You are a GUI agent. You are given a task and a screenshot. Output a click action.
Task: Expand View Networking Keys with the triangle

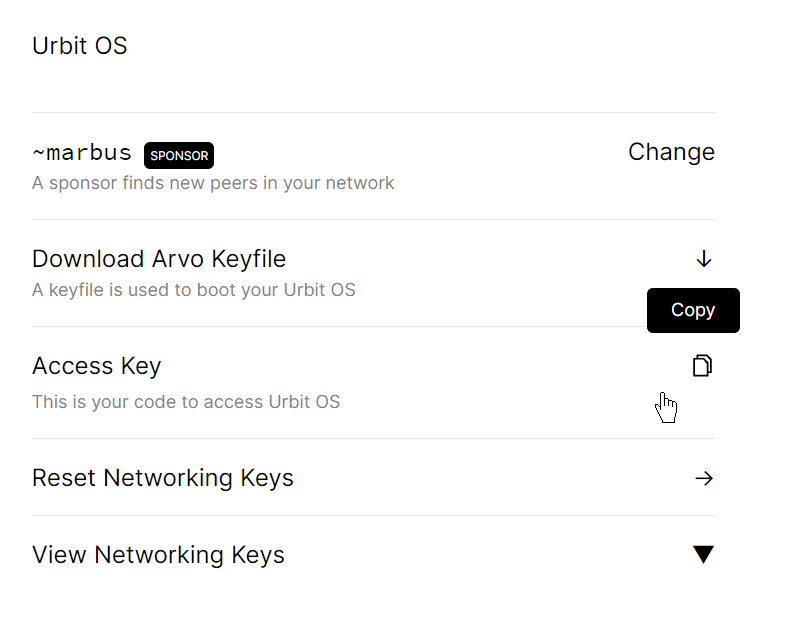coord(703,554)
